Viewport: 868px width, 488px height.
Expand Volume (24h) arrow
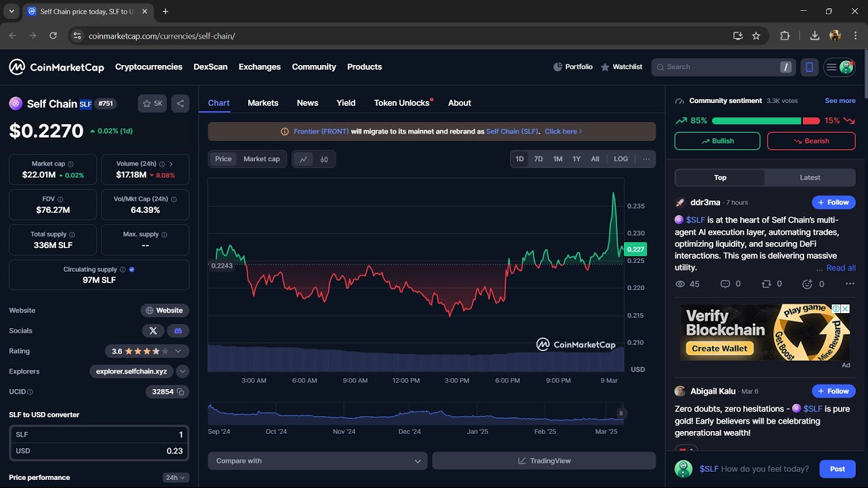pos(171,164)
